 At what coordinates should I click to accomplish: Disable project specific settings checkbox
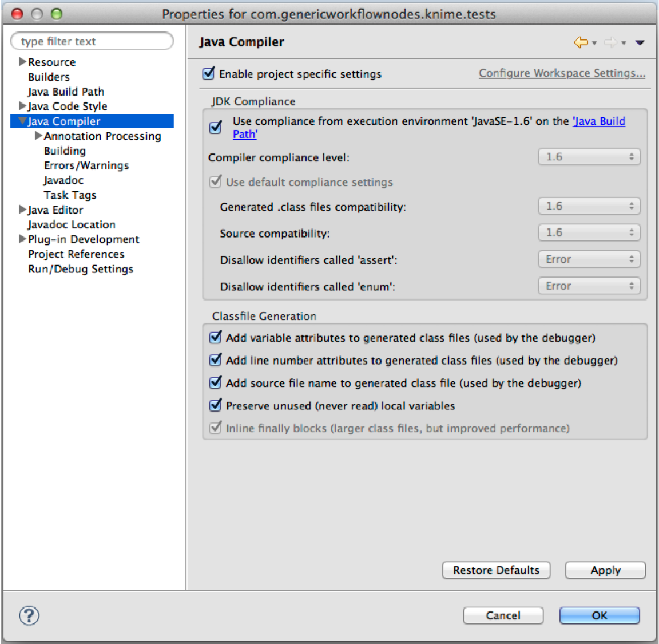coord(209,74)
